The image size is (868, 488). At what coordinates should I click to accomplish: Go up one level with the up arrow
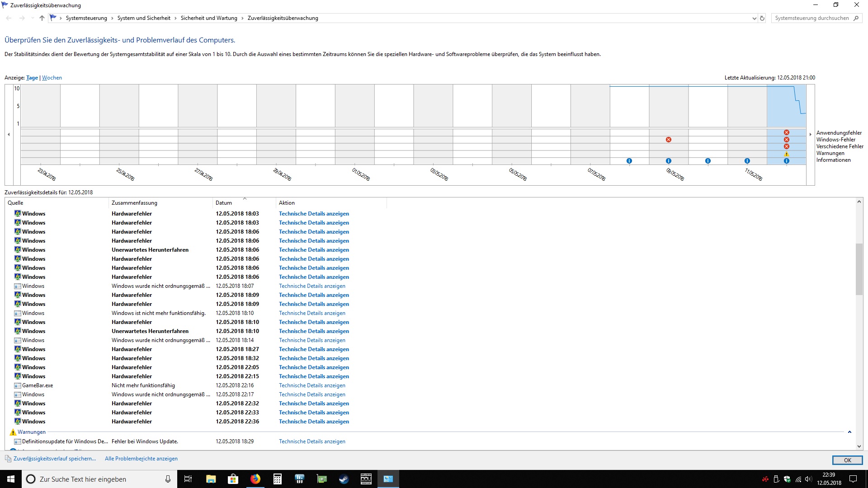[42, 18]
